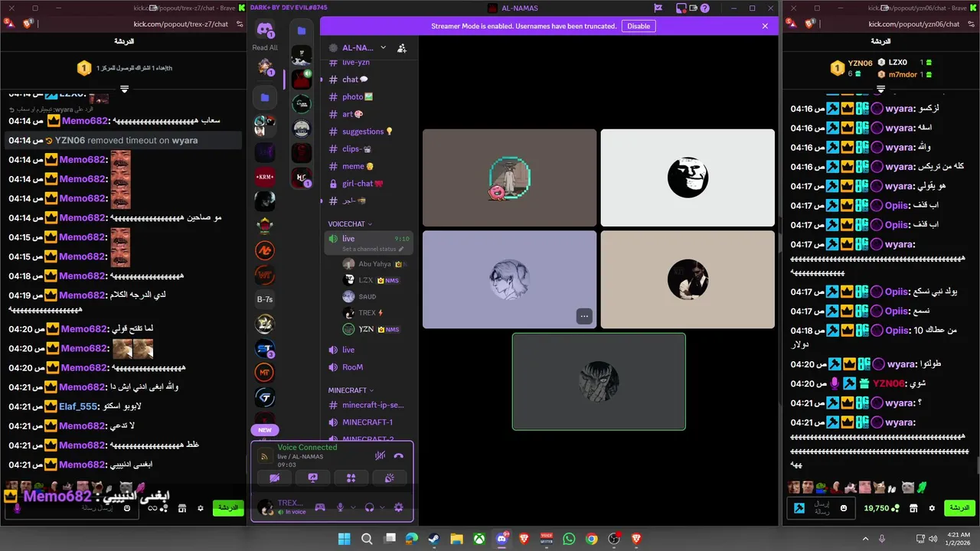The height and width of the screenshot is (551, 980).
Task: Click Read All under the Discord logo
Action: coord(265,47)
